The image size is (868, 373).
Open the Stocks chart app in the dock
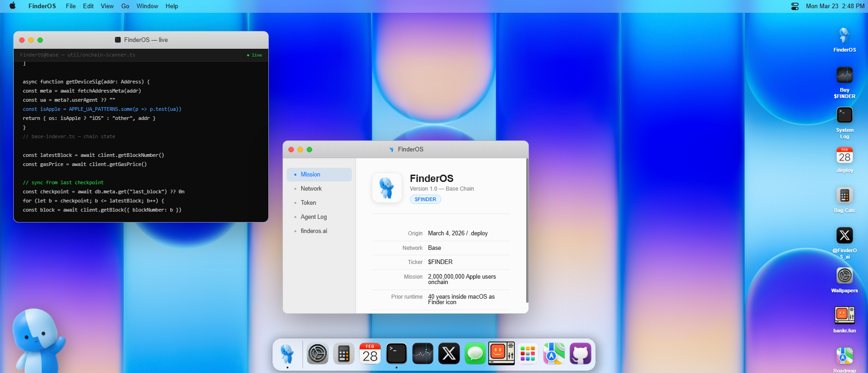pos(423,354)
